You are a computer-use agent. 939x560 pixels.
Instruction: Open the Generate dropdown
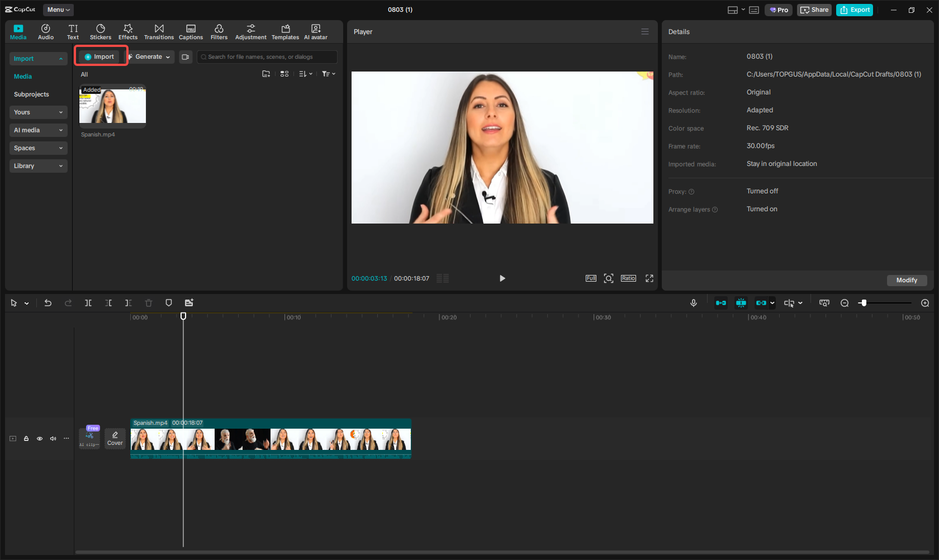pos(150,56)
